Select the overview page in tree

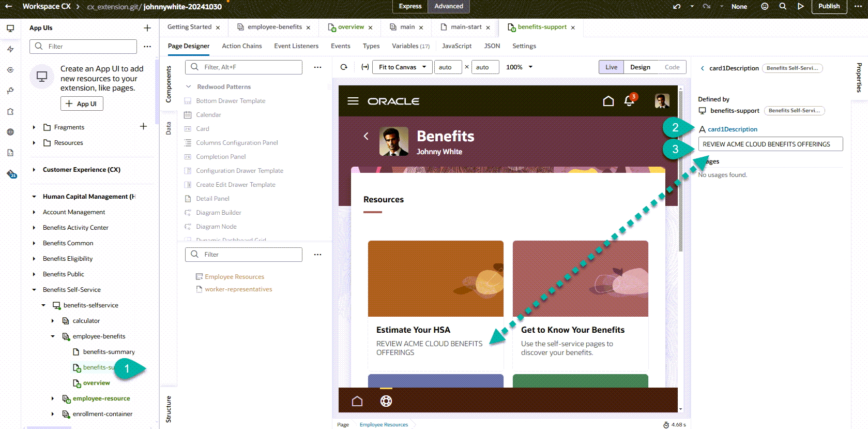97,383
